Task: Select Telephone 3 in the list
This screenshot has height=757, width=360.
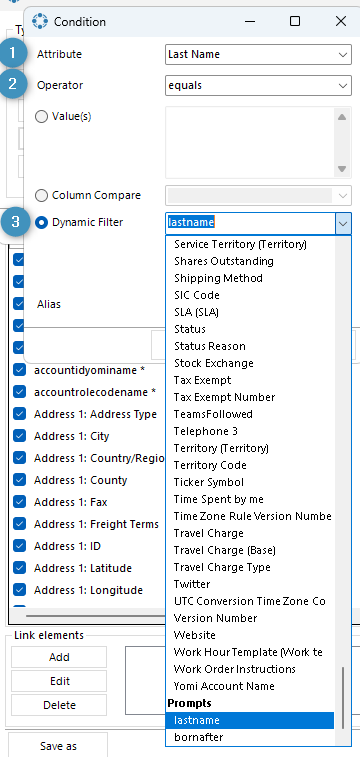Action: 206,431
